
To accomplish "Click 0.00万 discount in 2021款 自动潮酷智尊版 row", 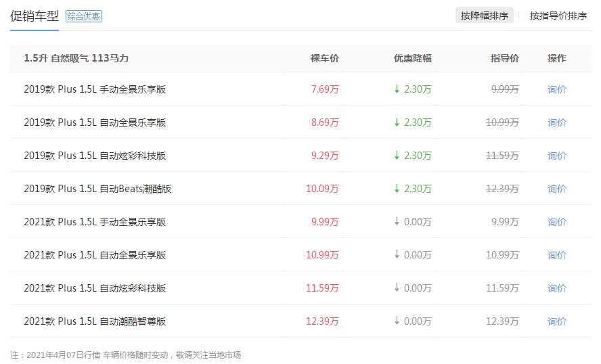I will coord(413,321).
